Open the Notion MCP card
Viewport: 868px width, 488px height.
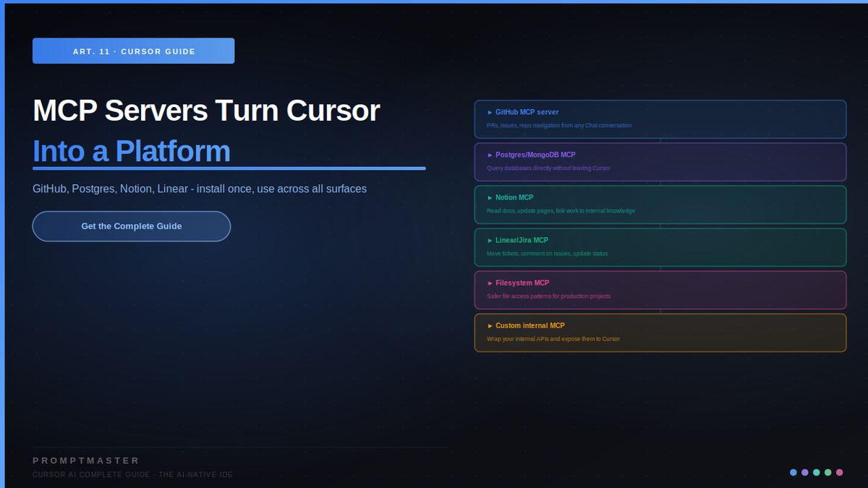tap(660, 205)
